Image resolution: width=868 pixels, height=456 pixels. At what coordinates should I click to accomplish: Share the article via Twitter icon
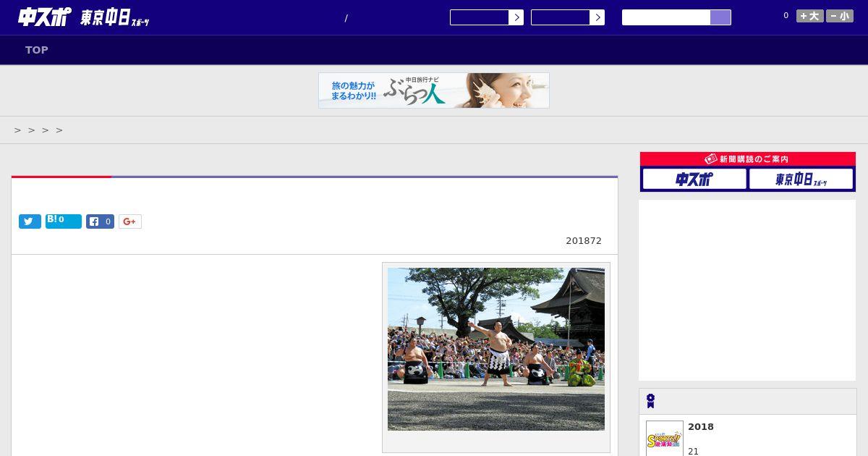tap(30, 221)
